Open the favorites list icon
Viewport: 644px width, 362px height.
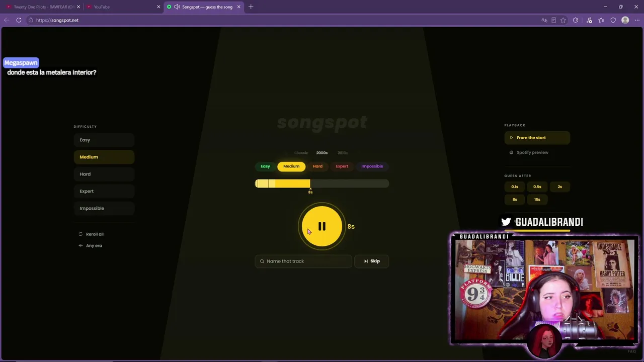click(x=601, y=20)
